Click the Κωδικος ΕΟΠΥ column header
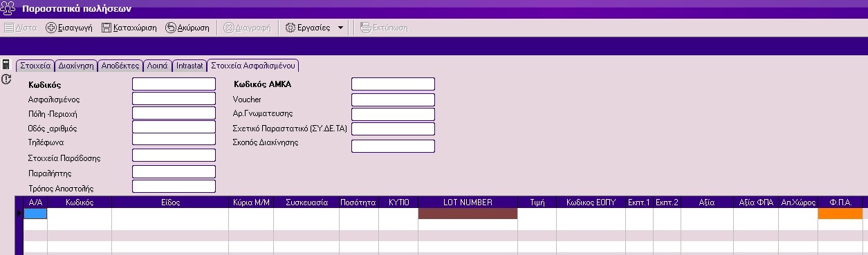The width and height of the screenshot is (868, 255). click(591, 202)
